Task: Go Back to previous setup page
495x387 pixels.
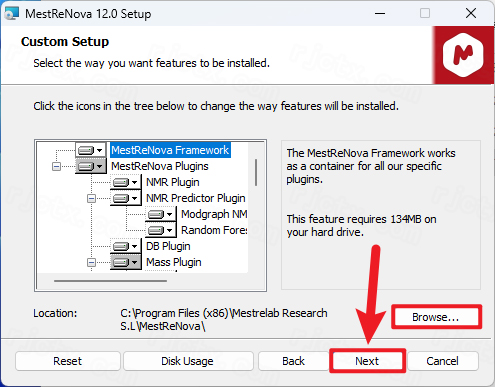Action: point(293,361)
